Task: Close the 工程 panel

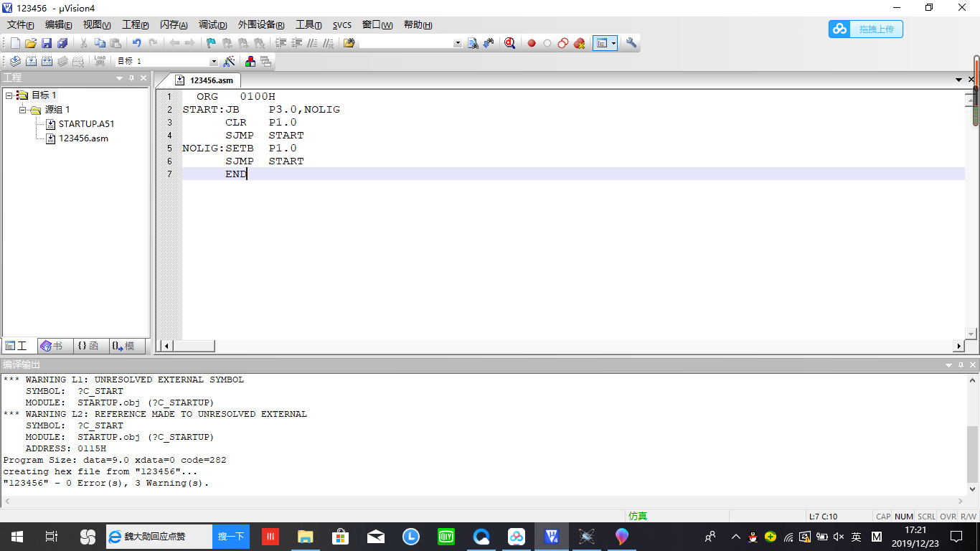Action: coord(143,77)
